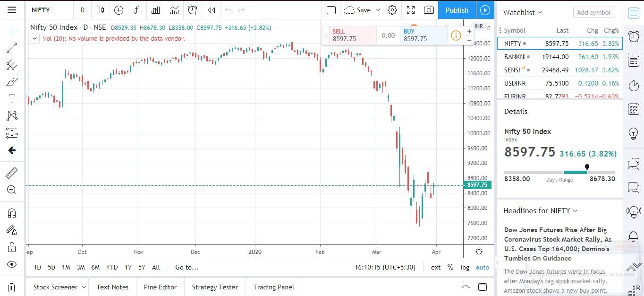Click the NIFTY symbol search box

[x=50, y=10]
